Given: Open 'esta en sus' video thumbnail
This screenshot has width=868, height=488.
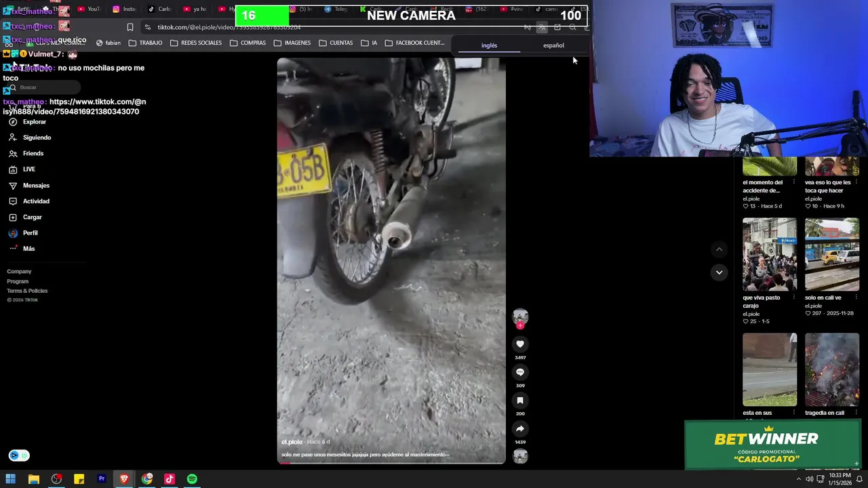Looking at the screenshot, I should click(770, 369).
